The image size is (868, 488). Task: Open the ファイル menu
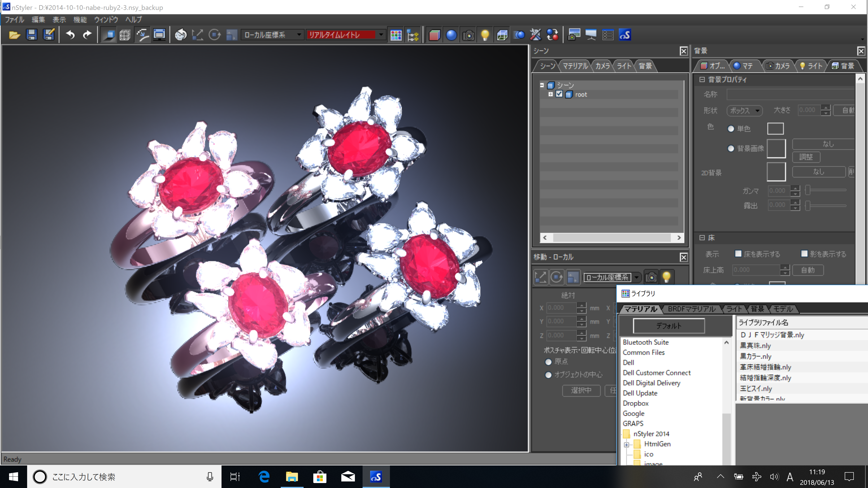pos(14,19)
